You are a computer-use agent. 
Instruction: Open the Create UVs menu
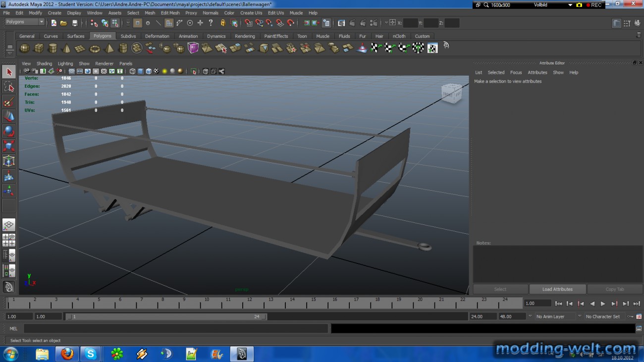coord(251,13)
